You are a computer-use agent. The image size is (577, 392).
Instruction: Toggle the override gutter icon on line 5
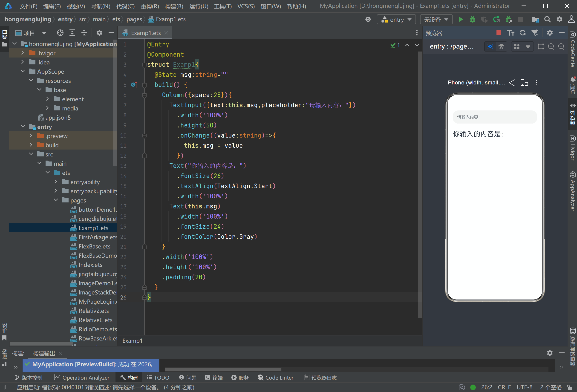(134, 85)
